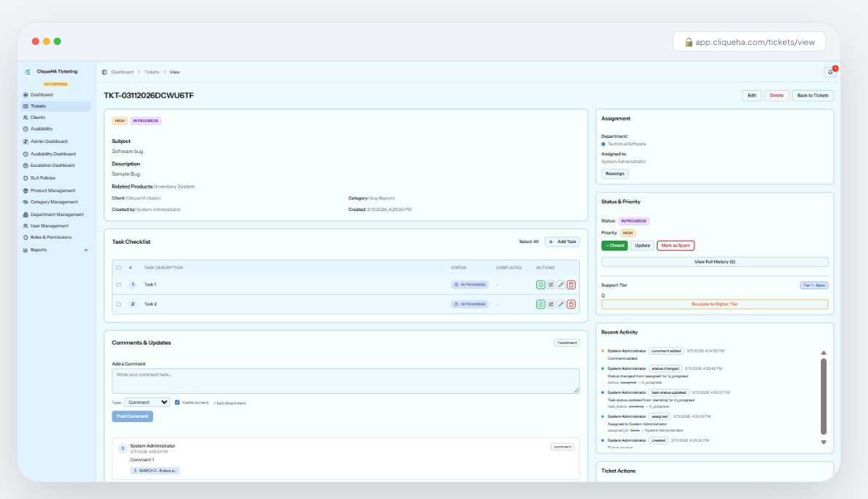Click the SLA Policies sidebar icon

tap(26, 178)
